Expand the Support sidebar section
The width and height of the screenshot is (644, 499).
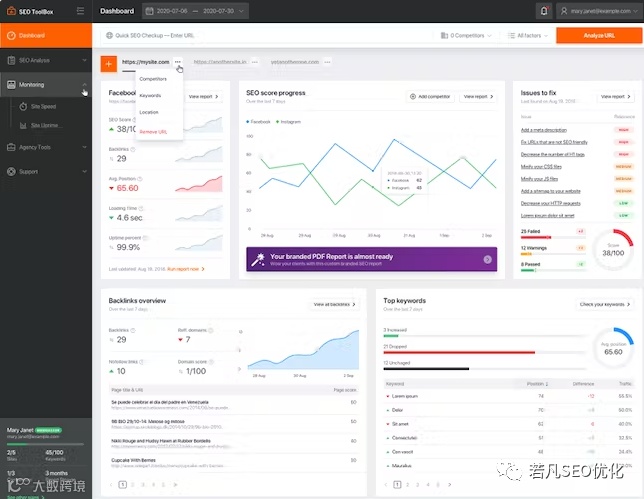(46, 172)
